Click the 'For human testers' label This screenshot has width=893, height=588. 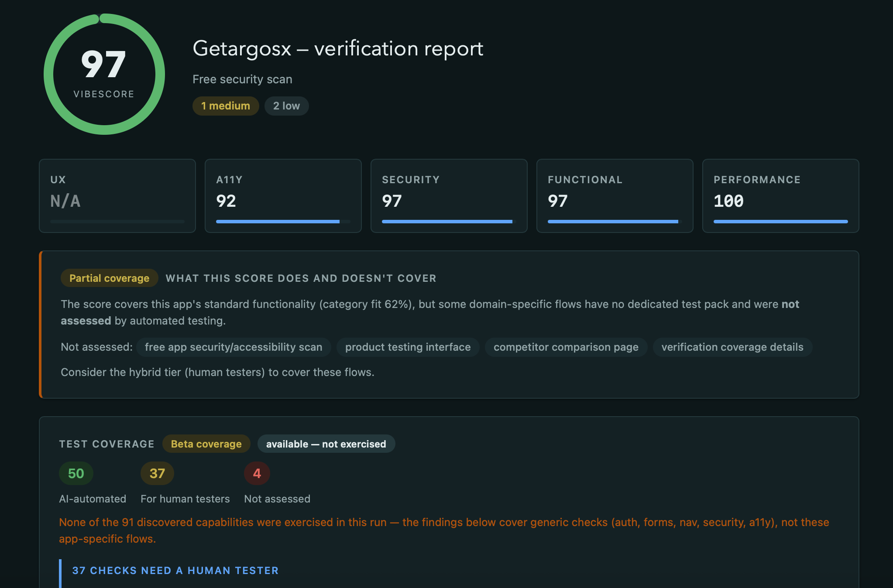[x=185, y=499]
